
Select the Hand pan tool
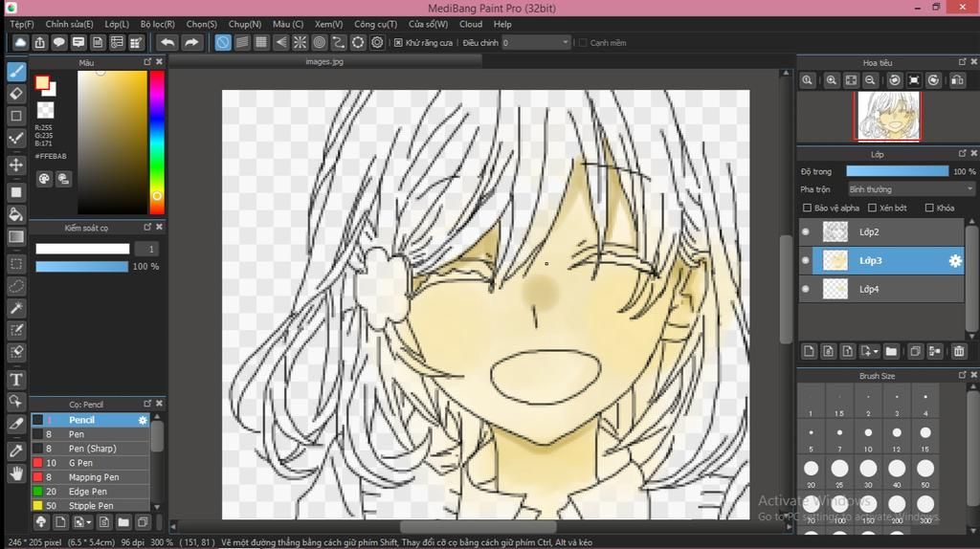click(x=16, y=473)
